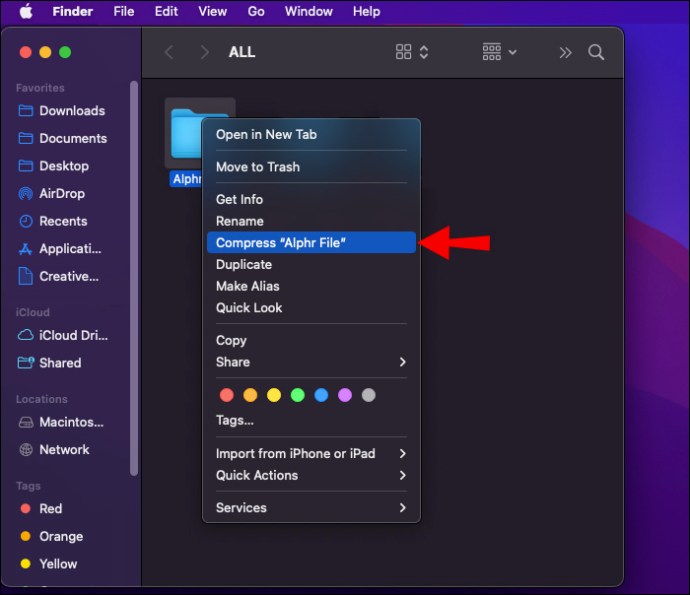
Task: Click the forward navigation arrow
Action: (205, 52)
